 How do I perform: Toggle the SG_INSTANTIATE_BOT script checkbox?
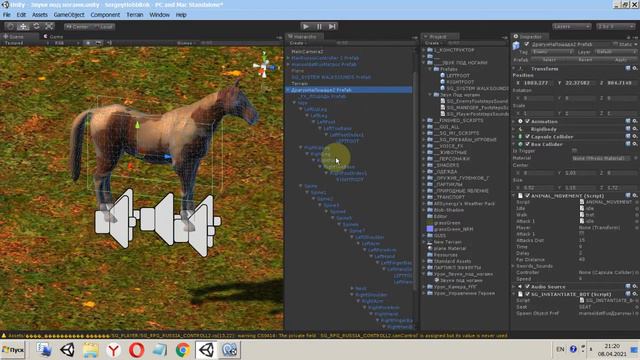(527, 294)
